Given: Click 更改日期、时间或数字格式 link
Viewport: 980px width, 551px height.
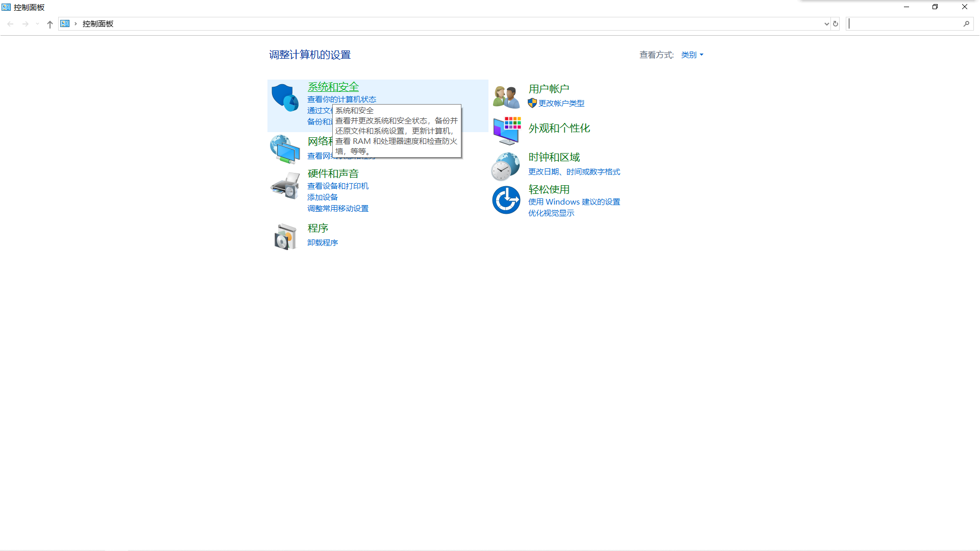Looking at the screenshot, I should pyautogui.click(x=574, y=171).
